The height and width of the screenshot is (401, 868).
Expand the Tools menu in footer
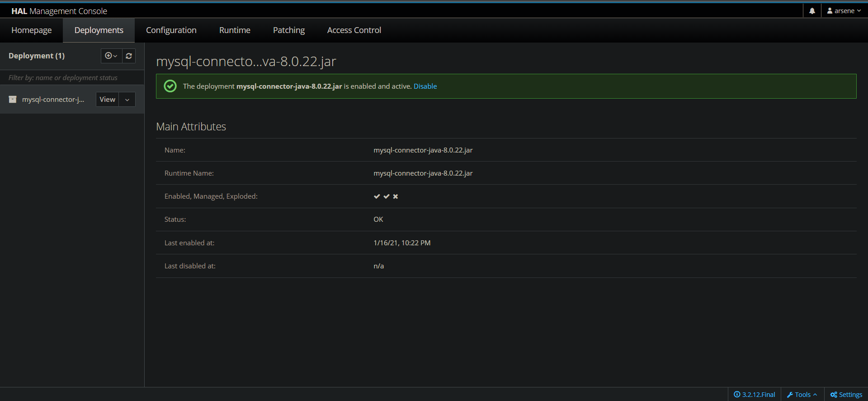click(x=802, y=395)
